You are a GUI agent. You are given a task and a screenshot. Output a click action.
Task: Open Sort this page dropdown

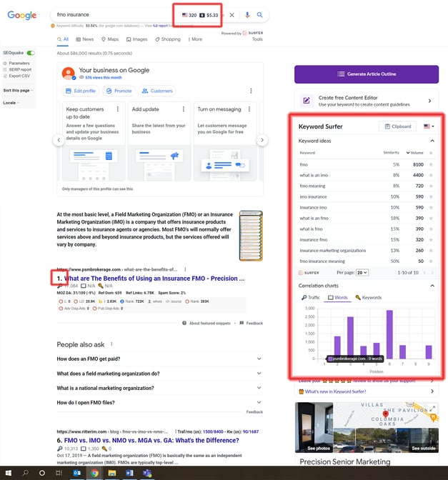[18, 90]
